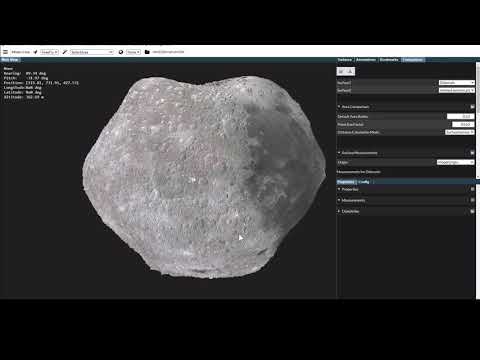Click the first icon in the comparison toolbar

341,71
